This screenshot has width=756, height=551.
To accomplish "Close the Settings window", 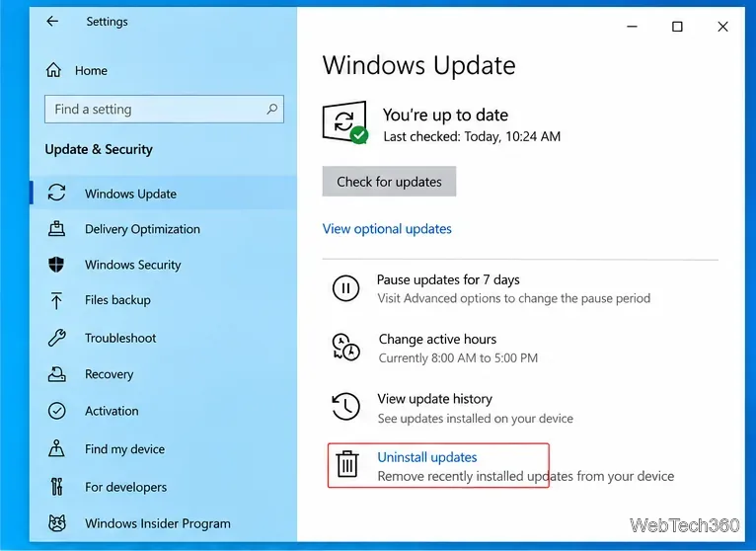I will (x=722, y=27).
